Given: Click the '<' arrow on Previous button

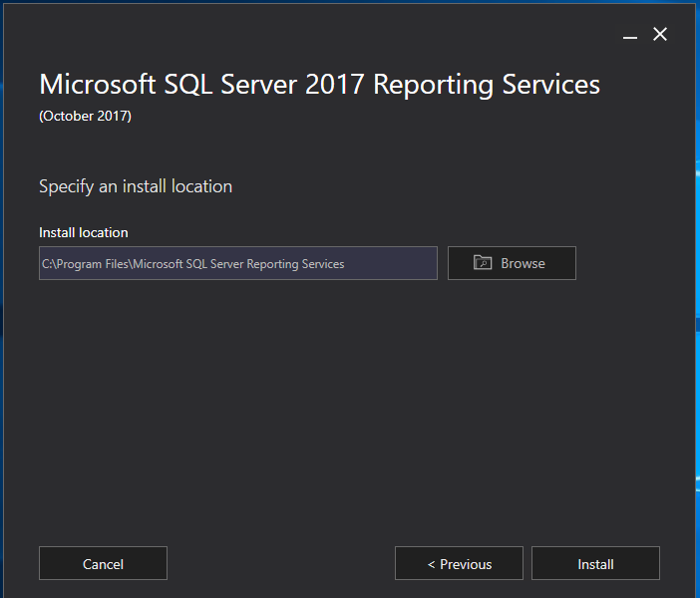Looking at the screenshot, I should [x=431, y=564].
